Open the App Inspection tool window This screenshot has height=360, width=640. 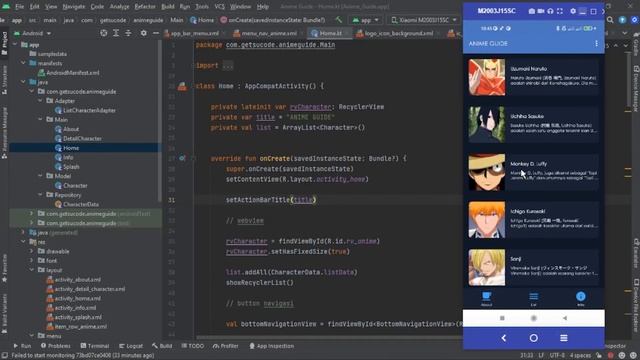coord(271,346)
